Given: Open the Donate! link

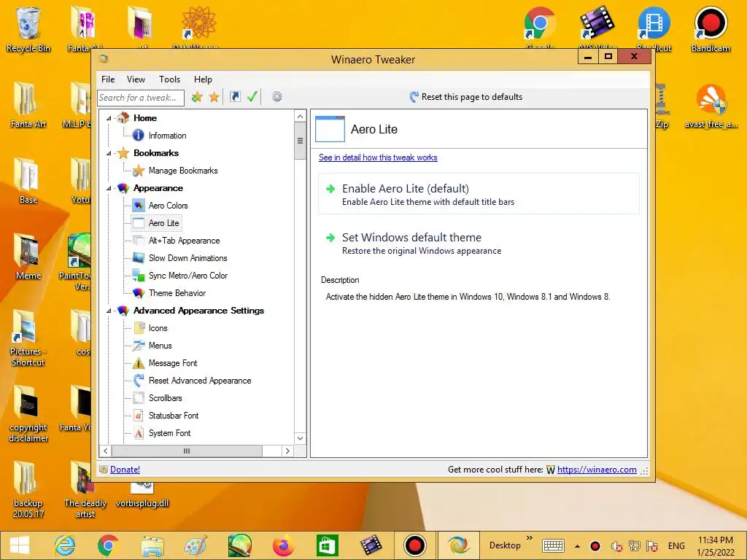Looking at the screenshot, I should pos(125,470).
